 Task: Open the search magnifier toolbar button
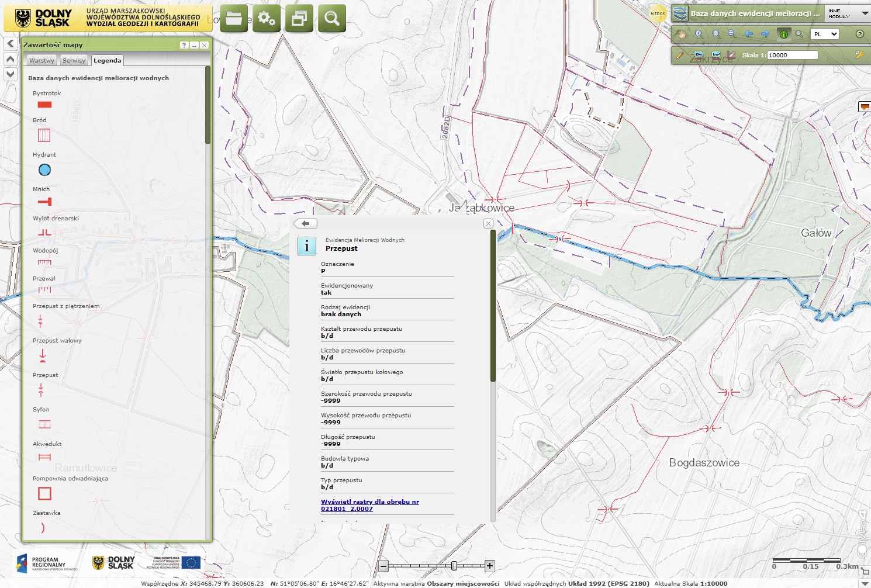click(x=332, y=19)
